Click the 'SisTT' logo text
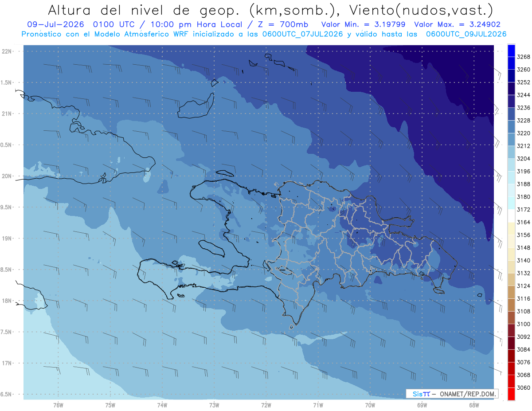This screenshot has height=411, width=532. pyautogui.click(x=421, y=394)
